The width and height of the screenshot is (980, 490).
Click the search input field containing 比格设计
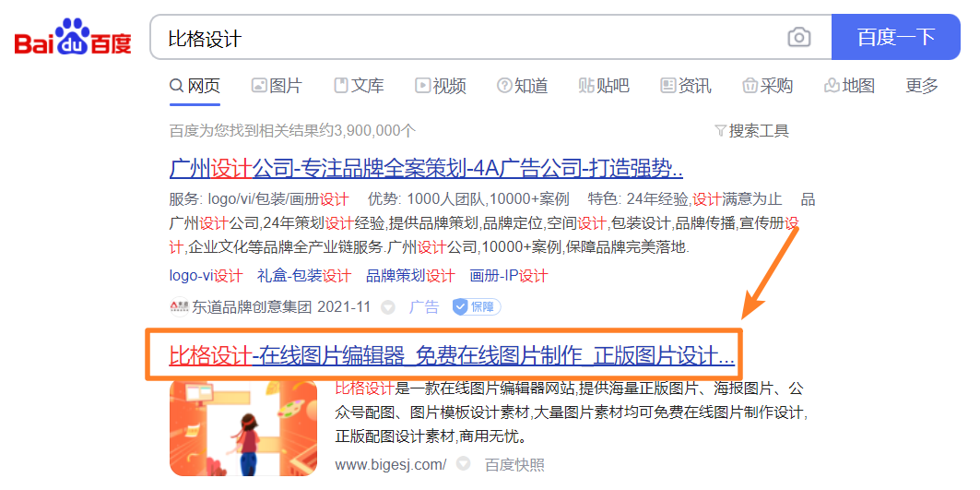pos(468,38)
